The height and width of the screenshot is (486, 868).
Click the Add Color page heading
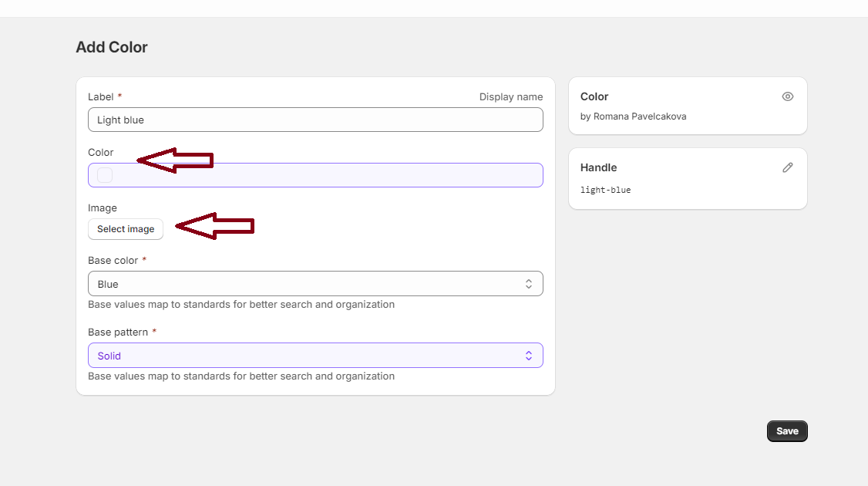(112, 47)
